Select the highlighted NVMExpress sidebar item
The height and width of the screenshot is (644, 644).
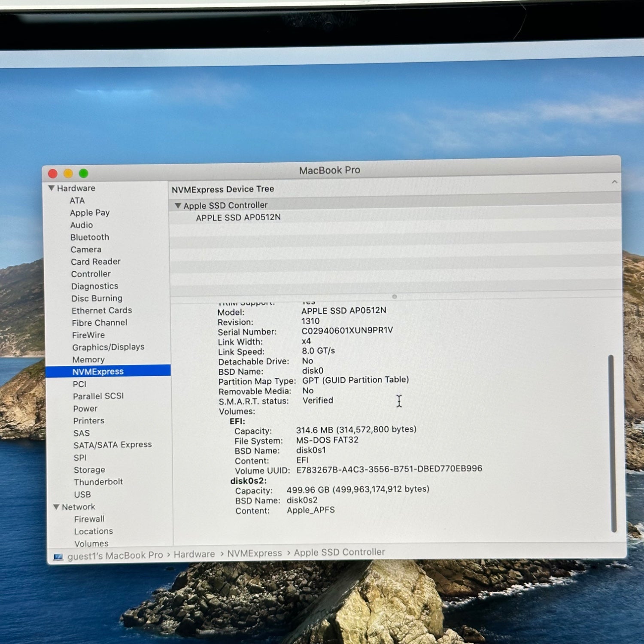(x=108, y=371)
